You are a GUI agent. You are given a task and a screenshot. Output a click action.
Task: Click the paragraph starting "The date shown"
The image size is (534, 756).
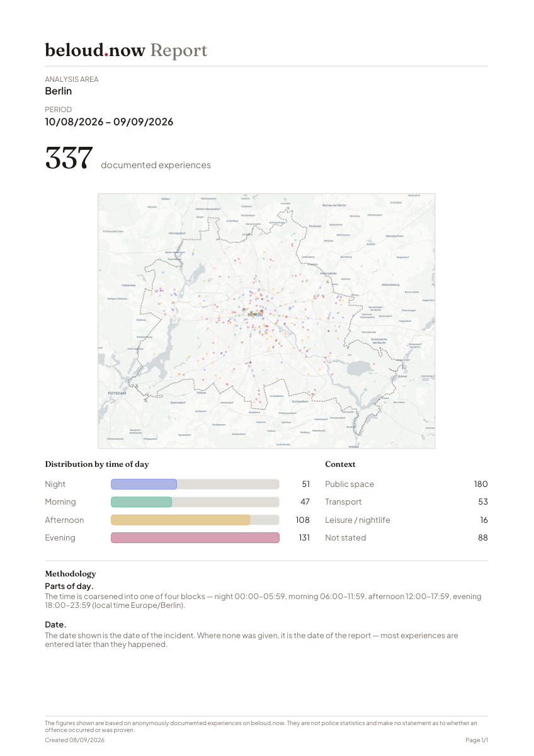click(252, 639)
